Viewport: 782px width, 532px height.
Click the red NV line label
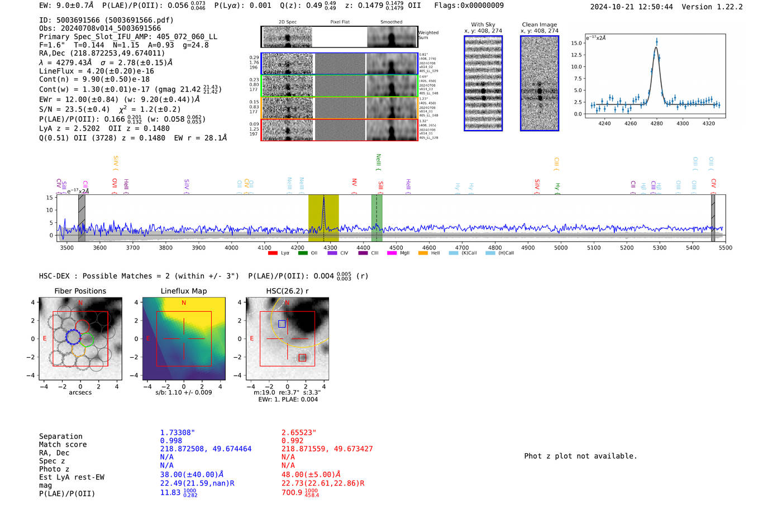(x=354, y=186)
